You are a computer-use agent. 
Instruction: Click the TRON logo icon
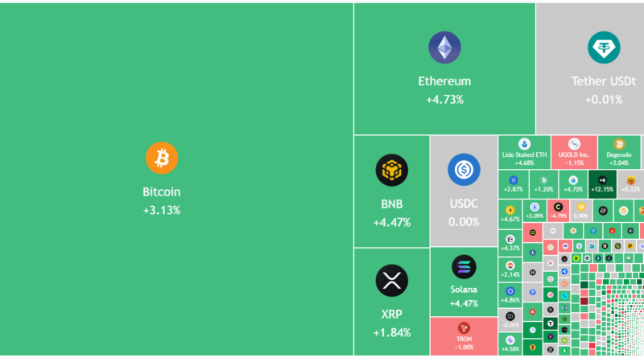pyautogui.click(x=464, y=327)
